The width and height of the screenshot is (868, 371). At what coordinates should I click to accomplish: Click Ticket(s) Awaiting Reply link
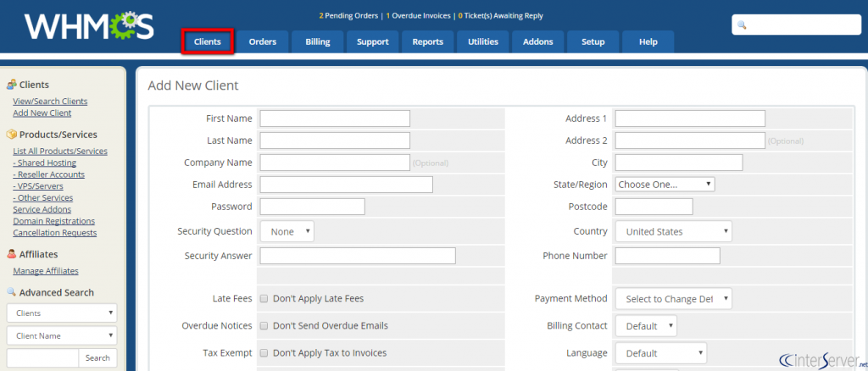tap(500, 15)
